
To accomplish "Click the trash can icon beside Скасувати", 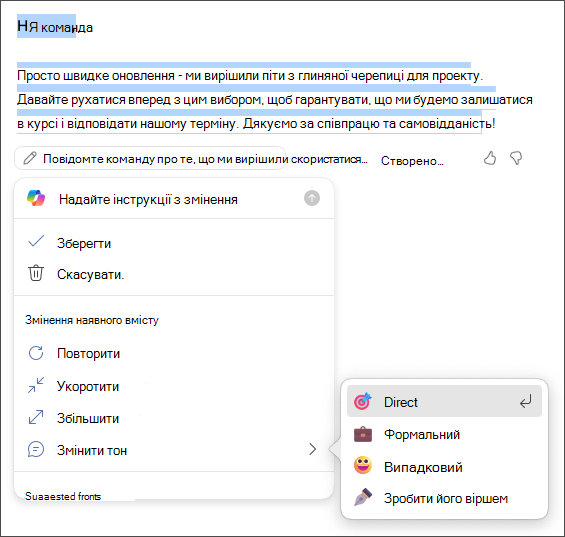I will pos(36,273).
